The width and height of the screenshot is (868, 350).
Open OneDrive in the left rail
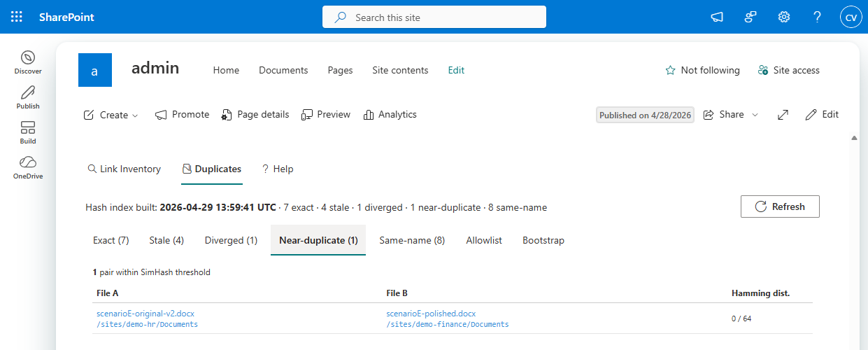pos(28,167)
